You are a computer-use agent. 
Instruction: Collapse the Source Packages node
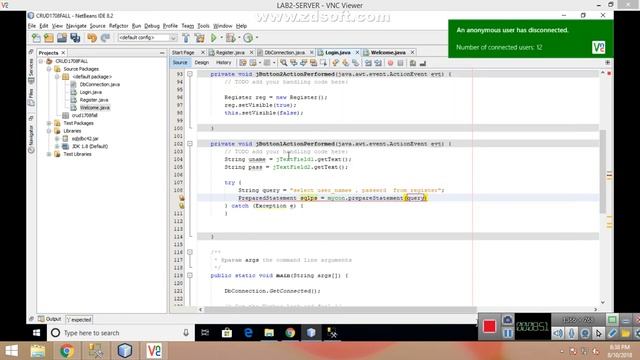(49, 69)
